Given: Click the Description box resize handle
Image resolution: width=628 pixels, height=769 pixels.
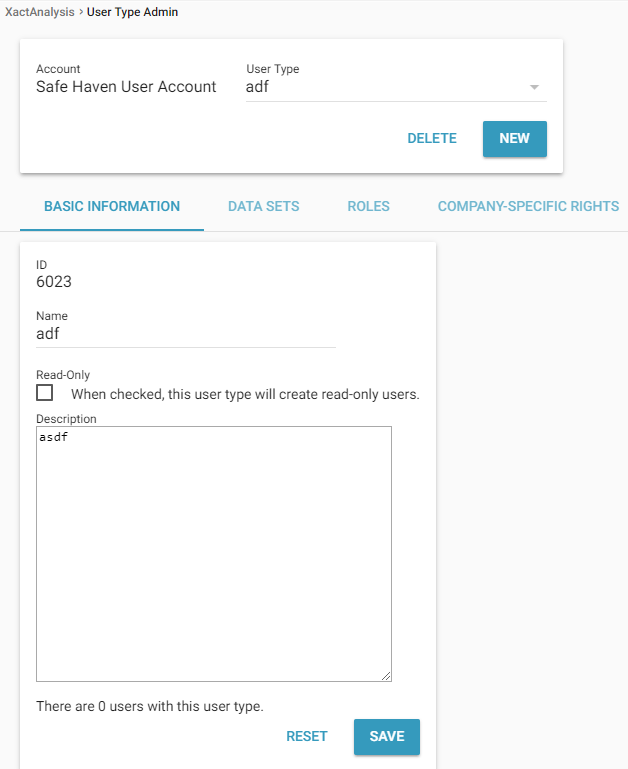Looking at the screenshot, I should 386,676.
